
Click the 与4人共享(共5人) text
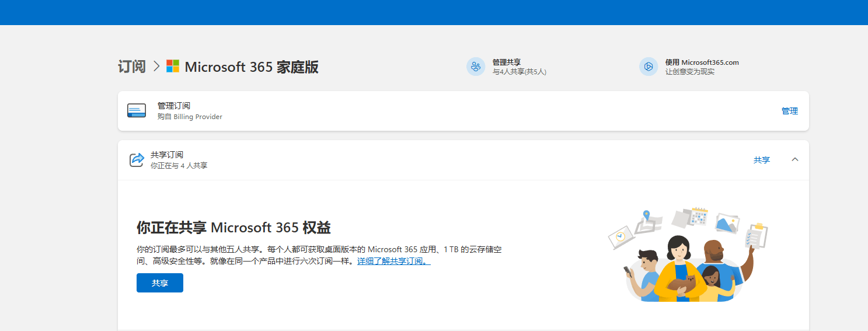click(x=520, y=72)
